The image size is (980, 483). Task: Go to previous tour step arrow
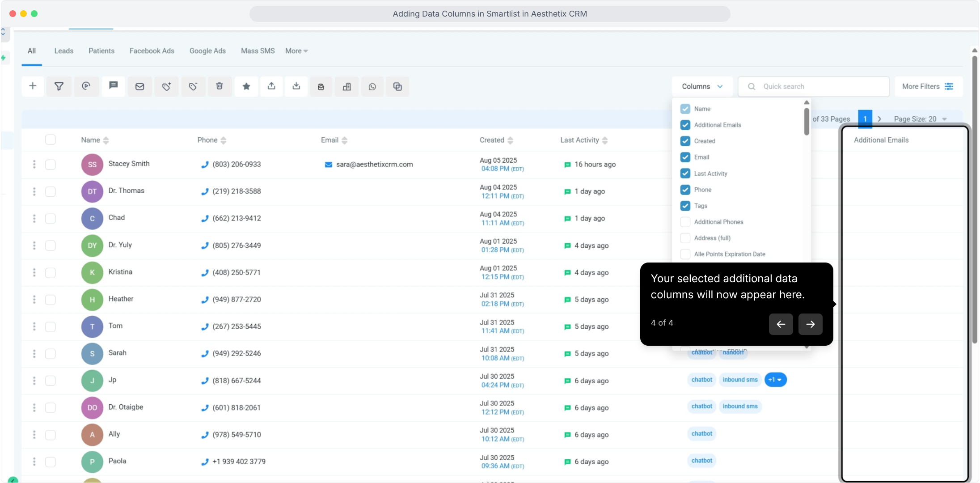pos(781,324)
